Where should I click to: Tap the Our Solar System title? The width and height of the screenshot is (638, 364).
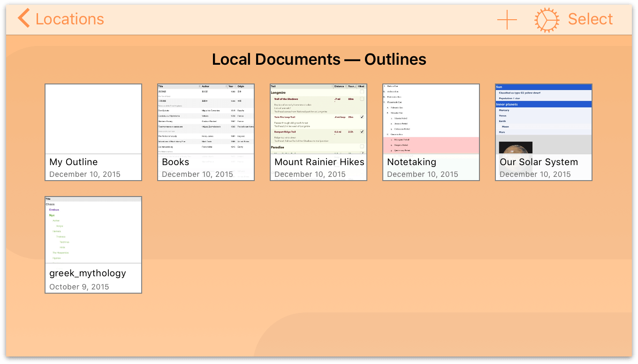539,162
